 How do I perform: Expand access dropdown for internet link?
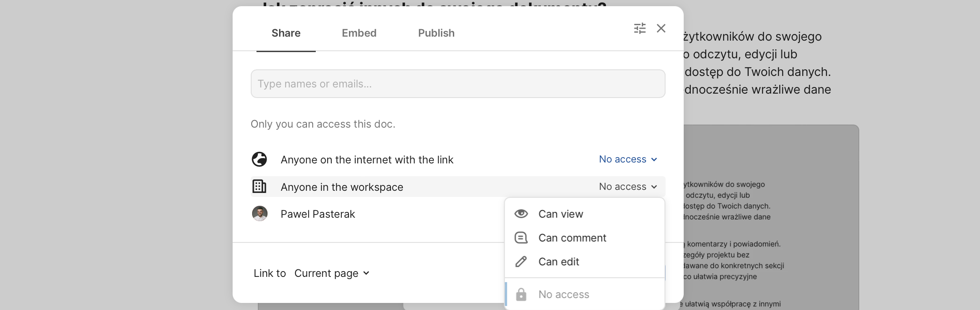628,159
